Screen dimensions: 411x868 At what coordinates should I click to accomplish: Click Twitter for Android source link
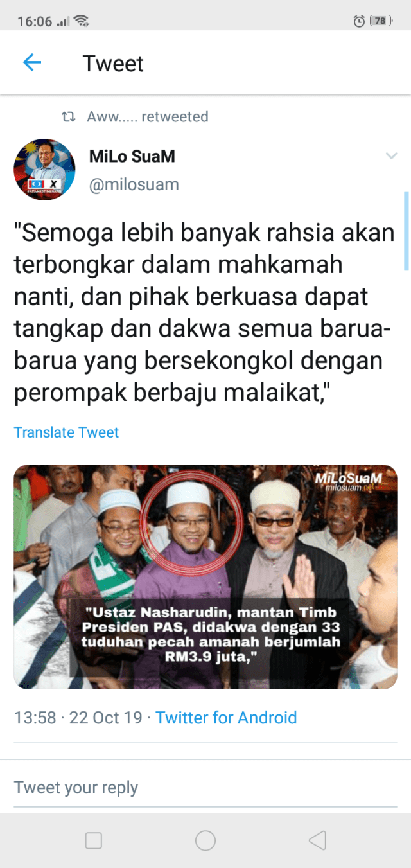226,717
